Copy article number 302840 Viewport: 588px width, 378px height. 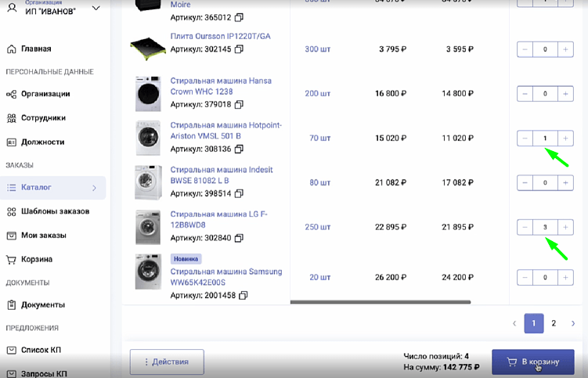[239, 238]
